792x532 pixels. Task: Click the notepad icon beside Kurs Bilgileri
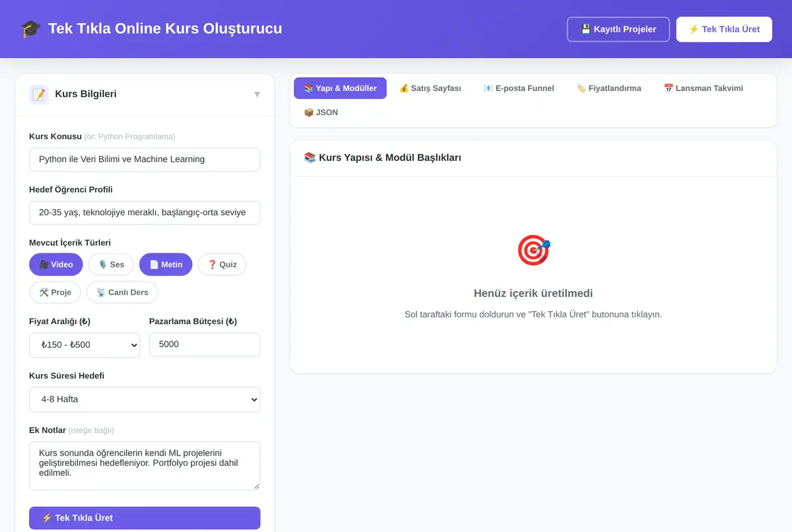[x=39, y=94]
